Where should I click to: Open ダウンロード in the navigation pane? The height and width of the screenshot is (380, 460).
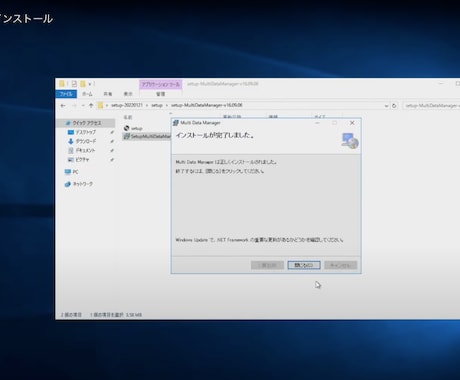coord(85,141)
